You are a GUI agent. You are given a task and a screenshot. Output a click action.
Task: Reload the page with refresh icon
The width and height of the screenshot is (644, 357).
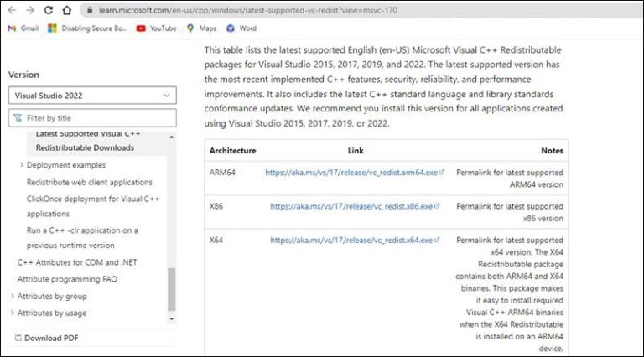coord(48,10)
